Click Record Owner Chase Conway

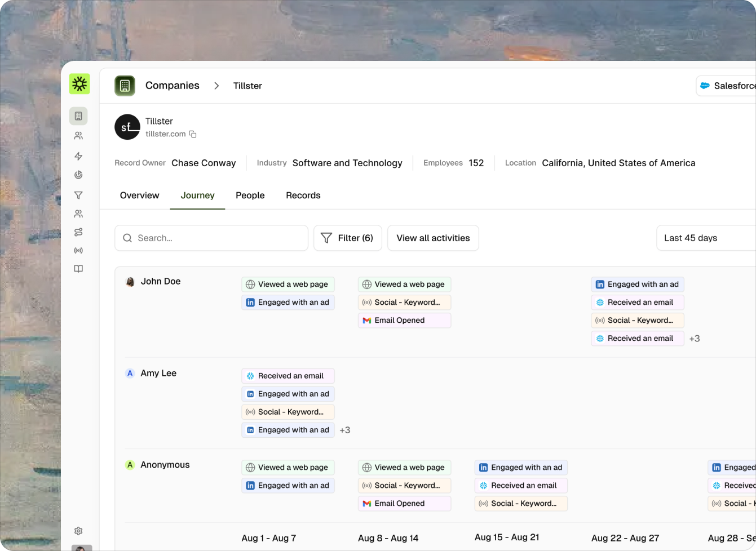point(204,163)
